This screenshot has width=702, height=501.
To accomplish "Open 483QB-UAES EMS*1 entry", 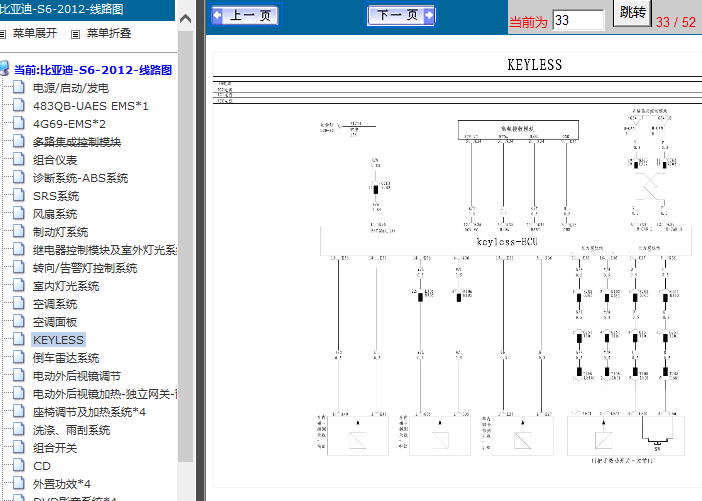I will click(x=90, y=106).
